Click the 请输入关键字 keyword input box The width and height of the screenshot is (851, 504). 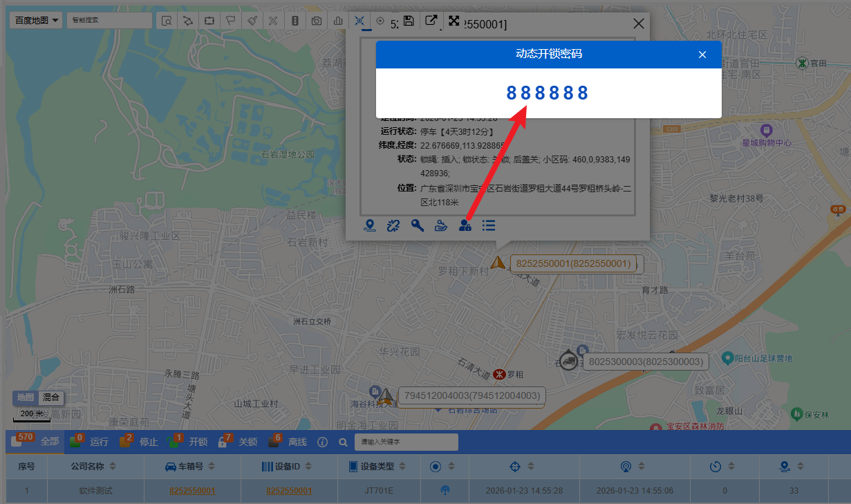(x=406, y=442)
